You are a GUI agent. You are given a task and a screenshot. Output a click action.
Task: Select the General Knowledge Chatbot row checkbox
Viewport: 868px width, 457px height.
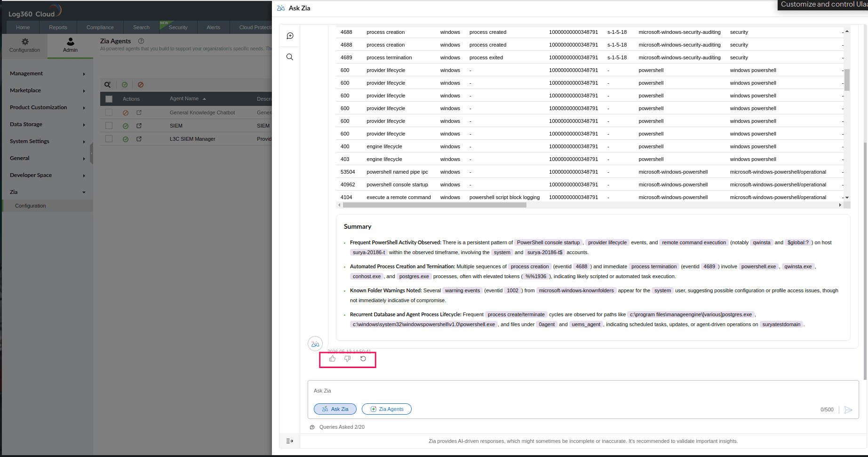pos(109,112)
